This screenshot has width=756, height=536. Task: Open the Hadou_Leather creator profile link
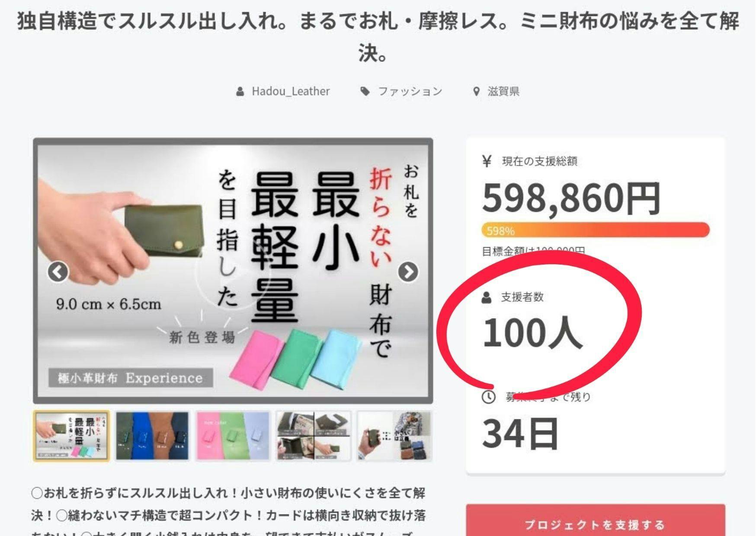click(291, 92)
